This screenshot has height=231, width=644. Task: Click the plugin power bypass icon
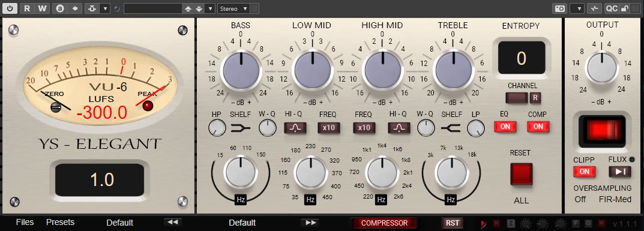click(x=10, y=8)
